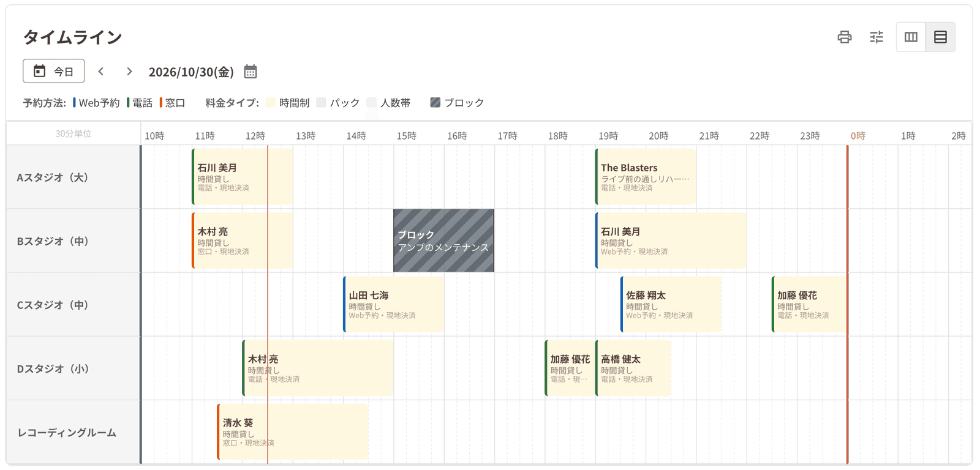Image resolution: width=980 pixels, height=470 pixels.
Task: Click the タイムライン heading
Action: click(x=73, y=37)
